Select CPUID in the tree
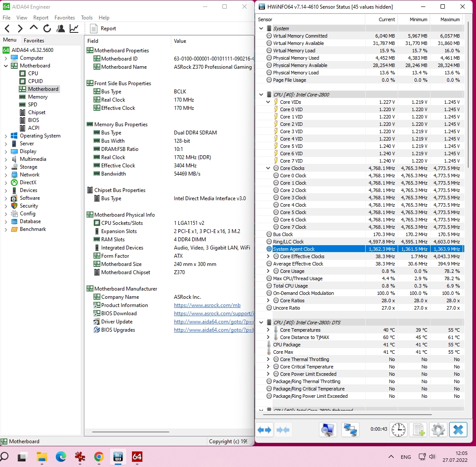 click(35, 81)
